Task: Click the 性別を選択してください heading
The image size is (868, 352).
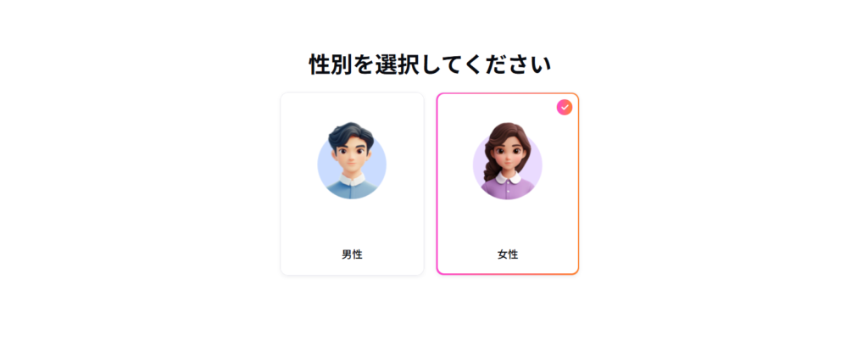Action: tap(431, 64)
